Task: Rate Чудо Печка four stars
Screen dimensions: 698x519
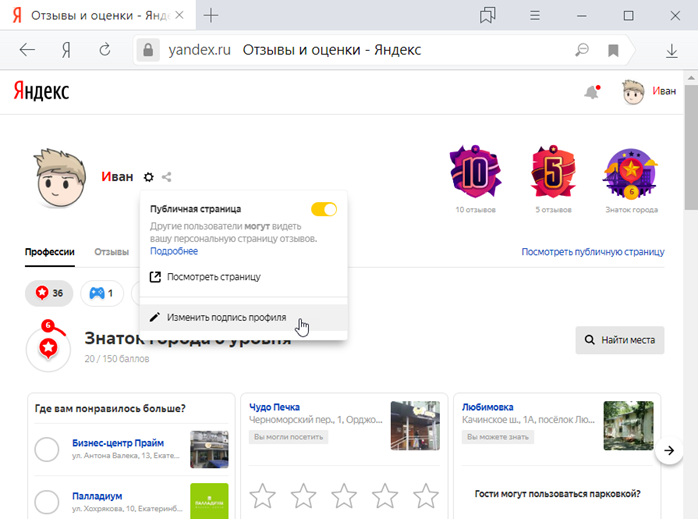Action: (385, 495)
